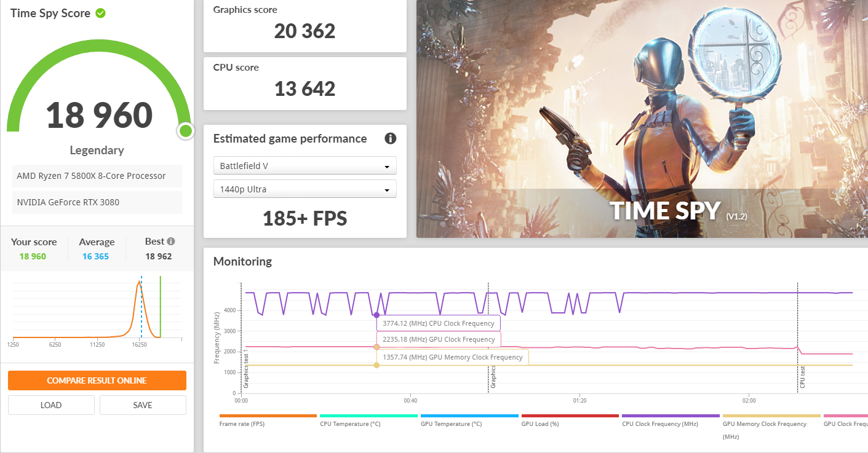Screen dimensions: 868x453
Task: Click the Best score value 18 962
Action: (x=159, y=256)
